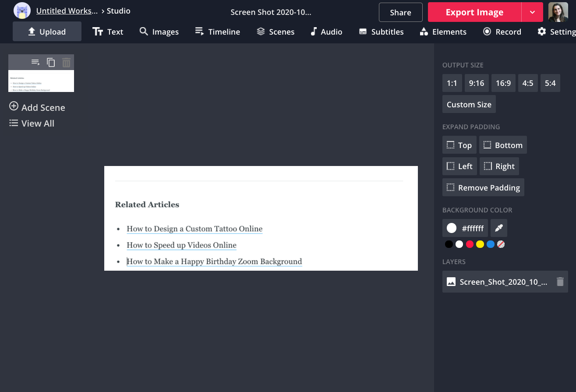Select the transparent background swatch

point(501,244)
